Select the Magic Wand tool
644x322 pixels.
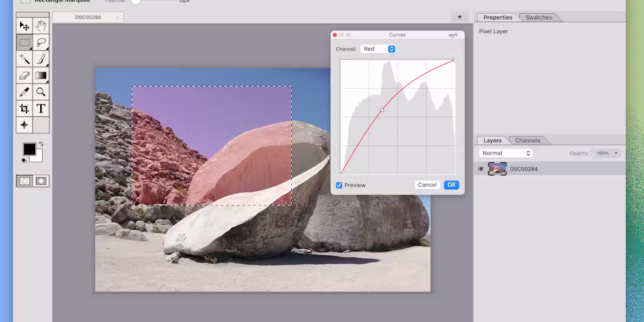point(25,59)
